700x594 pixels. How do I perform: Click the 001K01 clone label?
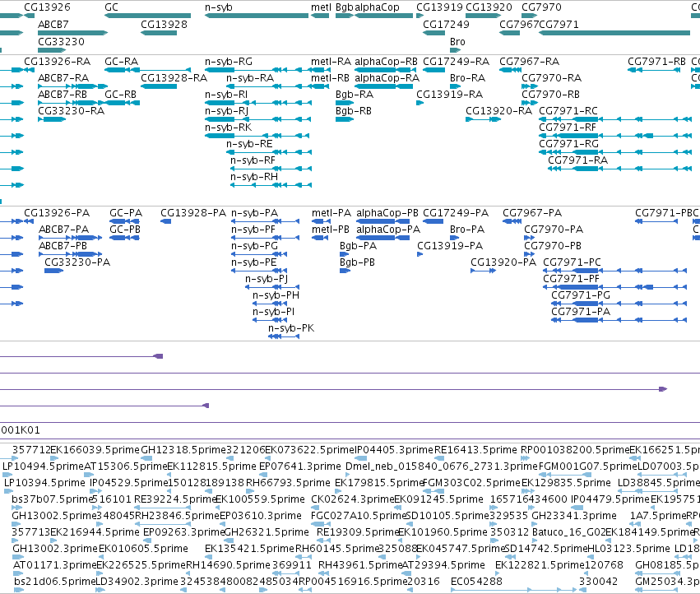point(21,430)
